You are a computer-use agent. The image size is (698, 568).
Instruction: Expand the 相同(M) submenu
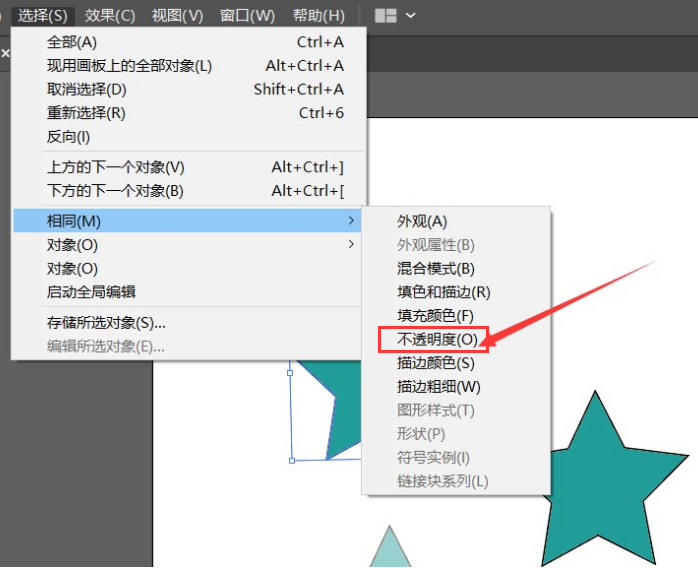188,221
